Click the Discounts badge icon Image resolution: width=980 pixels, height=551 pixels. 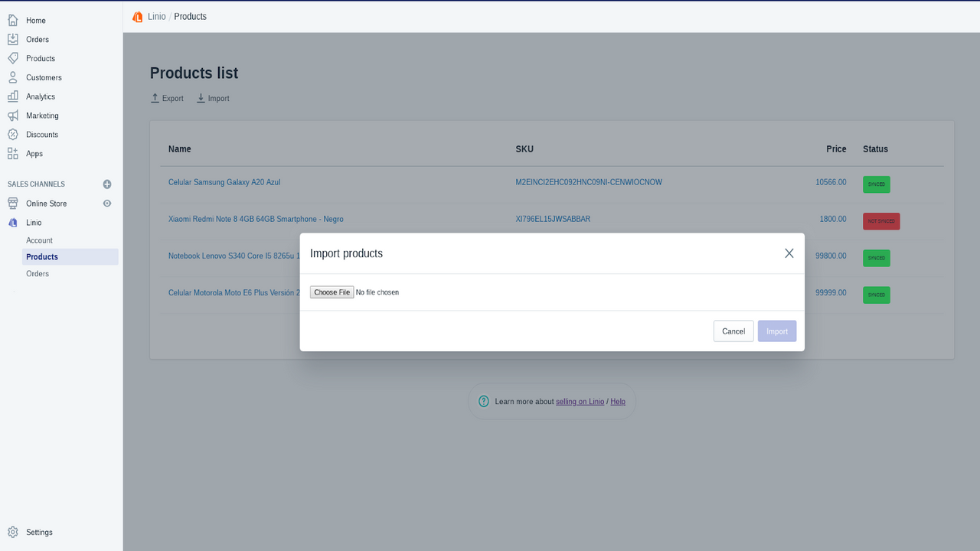(13, 135)
